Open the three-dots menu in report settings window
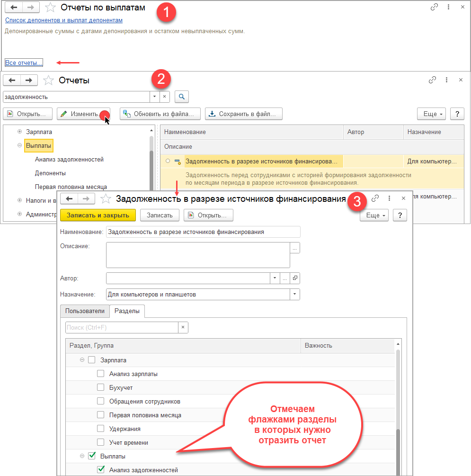 389,198
